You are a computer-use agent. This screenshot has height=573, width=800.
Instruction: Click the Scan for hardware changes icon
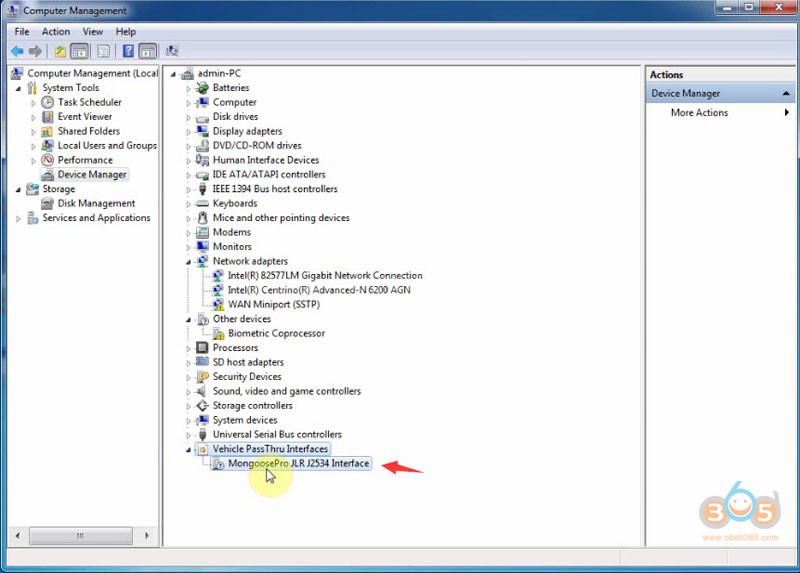172,51
